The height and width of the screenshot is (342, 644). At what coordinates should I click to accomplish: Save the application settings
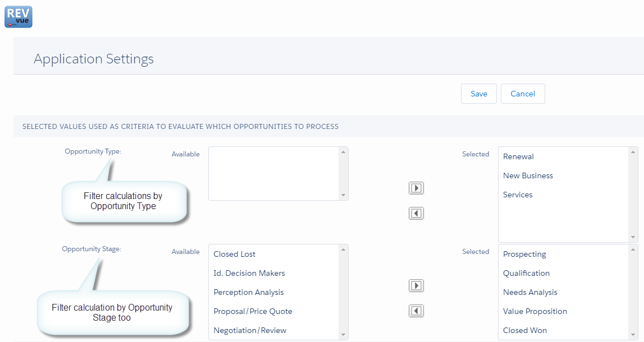click(479, 94)
